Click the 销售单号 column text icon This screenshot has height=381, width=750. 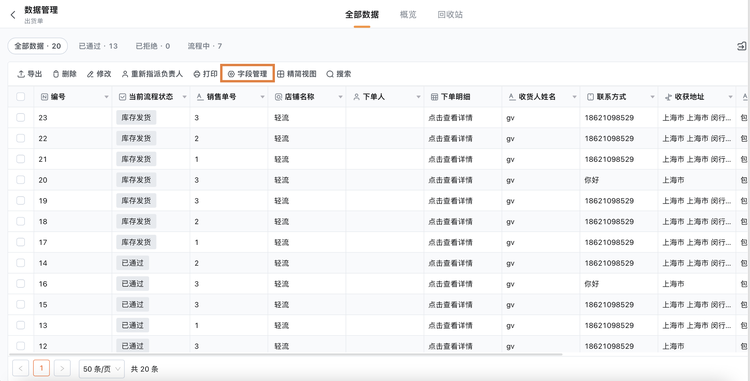point(200,97)
